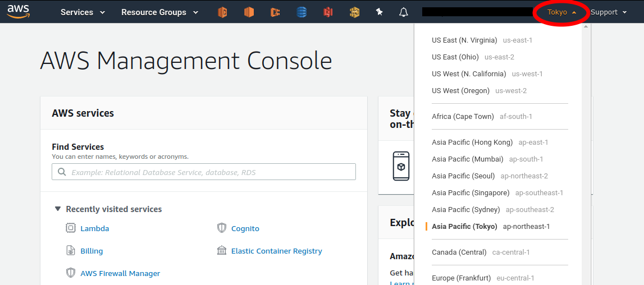
Task: Click the Lambda chip icon
Action: point(71,228)
